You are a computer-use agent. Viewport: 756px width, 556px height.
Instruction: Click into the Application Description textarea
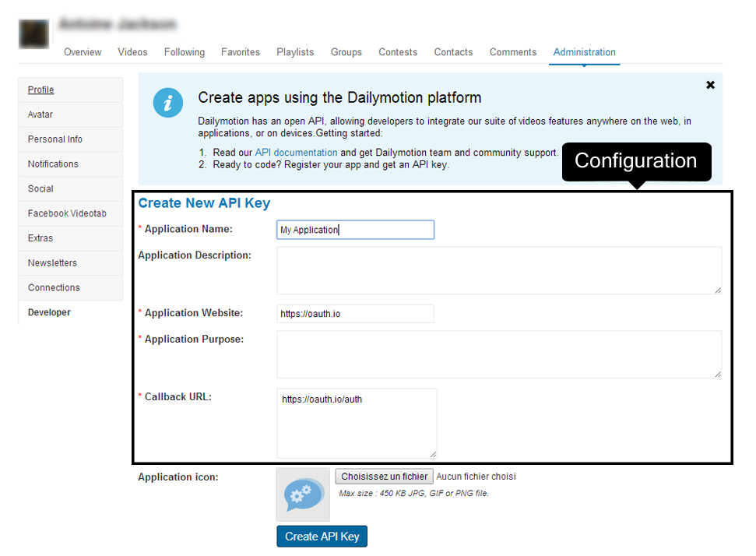pyautogui.click(x=499, y=270)
